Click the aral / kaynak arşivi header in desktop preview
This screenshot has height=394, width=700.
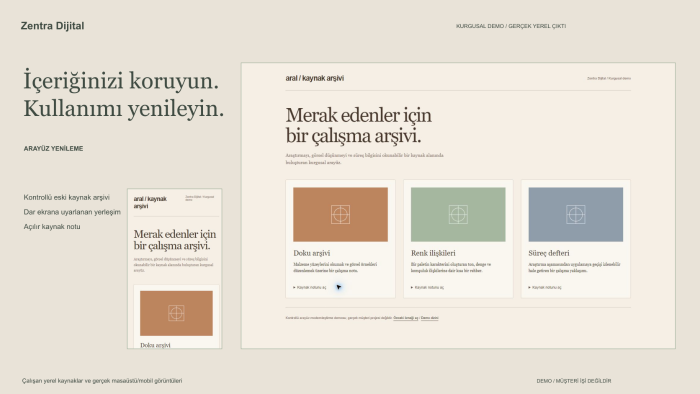(315, 78)
